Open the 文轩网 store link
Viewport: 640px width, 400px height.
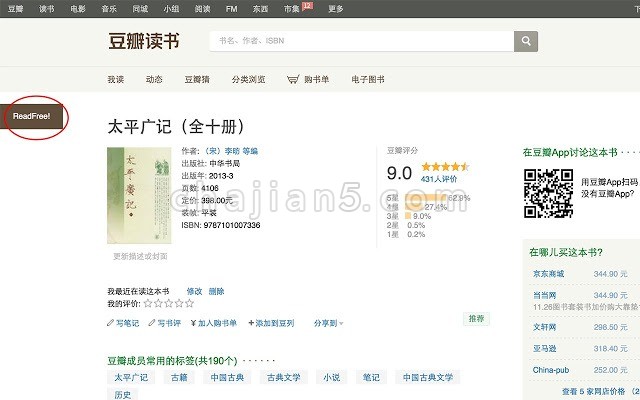click(x=544, y=327)
